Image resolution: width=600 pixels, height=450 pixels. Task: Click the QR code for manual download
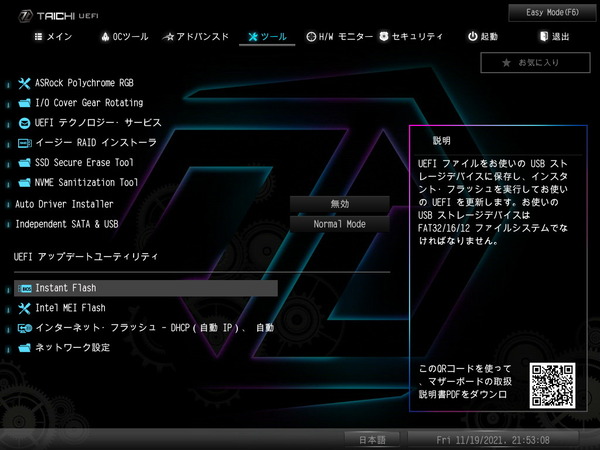click(x=552, y=385)
